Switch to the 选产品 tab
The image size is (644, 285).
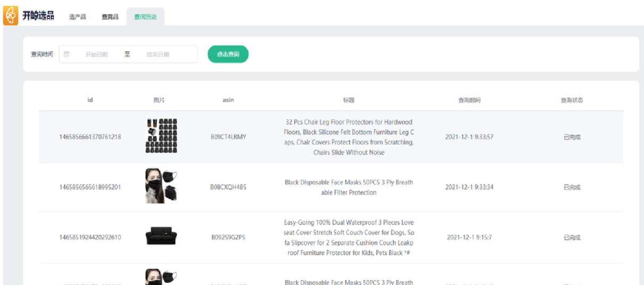(77, 17)
